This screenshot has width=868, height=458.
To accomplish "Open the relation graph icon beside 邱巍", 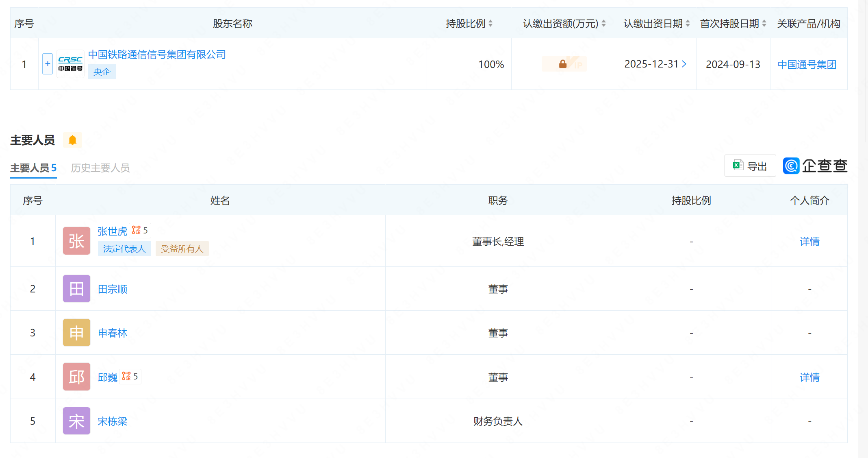I will coord(127,376).
